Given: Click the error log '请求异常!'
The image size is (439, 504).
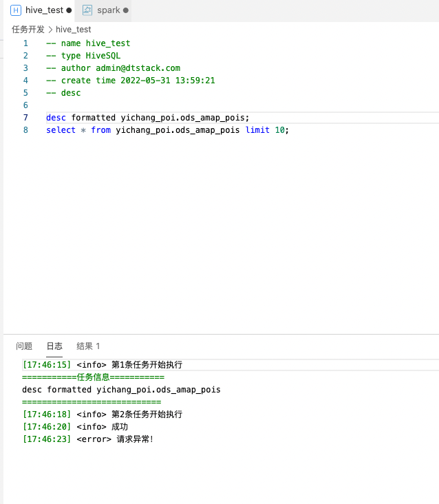Looking at the screenshot, I should [x=88, y=439].
